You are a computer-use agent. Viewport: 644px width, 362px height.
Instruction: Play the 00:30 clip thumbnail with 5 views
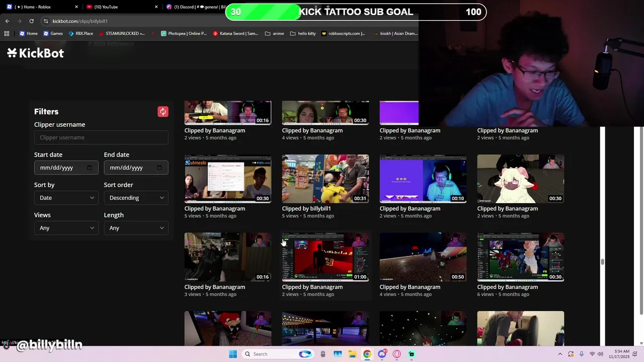(x=228, y=178)
